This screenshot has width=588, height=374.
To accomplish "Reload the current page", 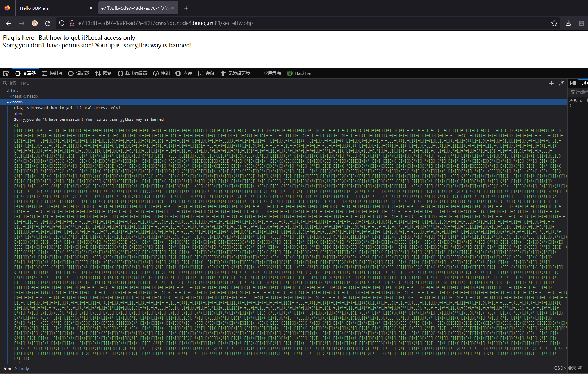I will [48, 23].
